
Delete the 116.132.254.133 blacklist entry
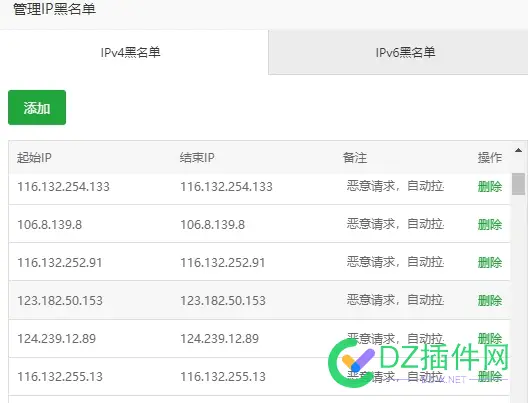490,186
